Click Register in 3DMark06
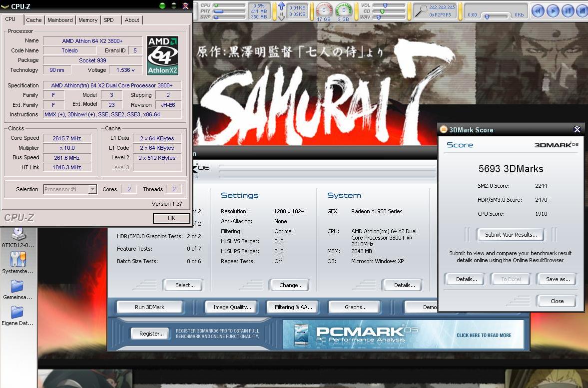588x388 pixels. pos(151,334)
